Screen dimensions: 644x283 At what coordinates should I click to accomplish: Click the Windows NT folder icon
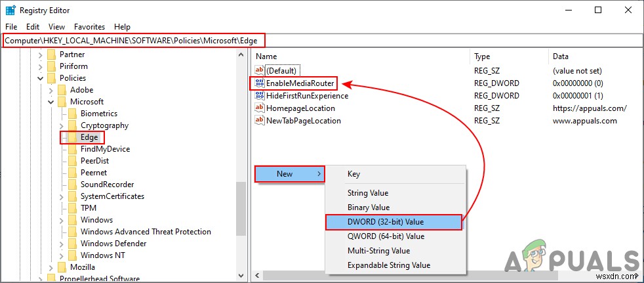click(72, 255)
